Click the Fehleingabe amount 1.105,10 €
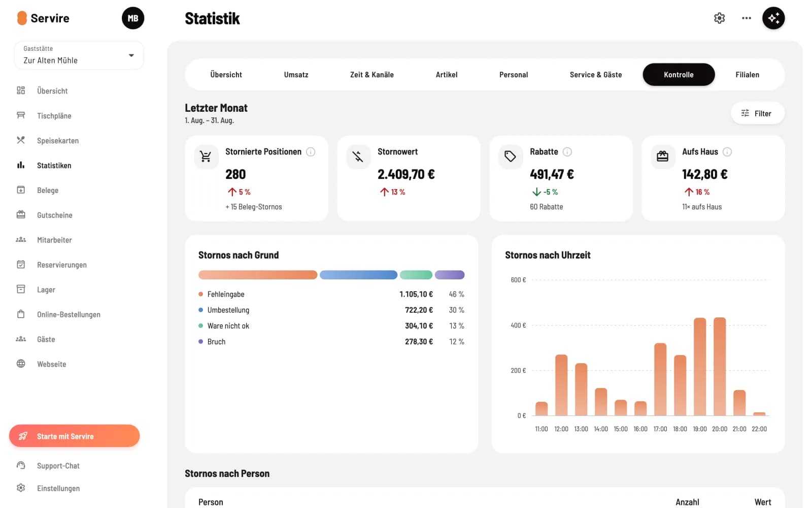 [x=416, y=294]
